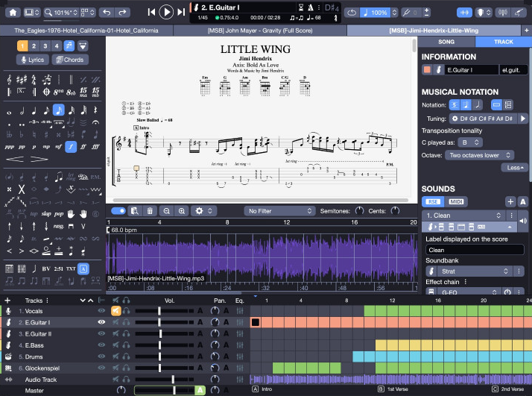Image resolution: width=532 pixels, height=396 pixels.
Task: Toggle multi-voice edit button
Action: pos(69,45)
